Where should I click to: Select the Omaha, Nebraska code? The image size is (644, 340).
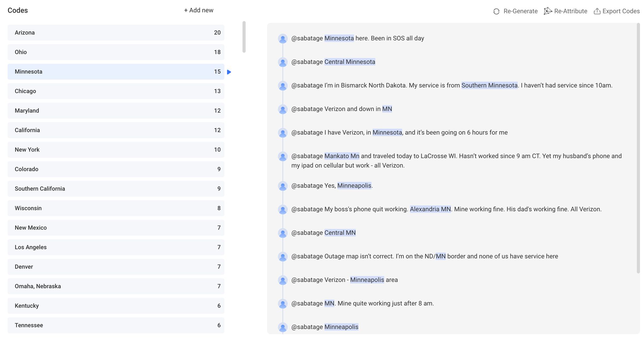click(x=116, y=286)
